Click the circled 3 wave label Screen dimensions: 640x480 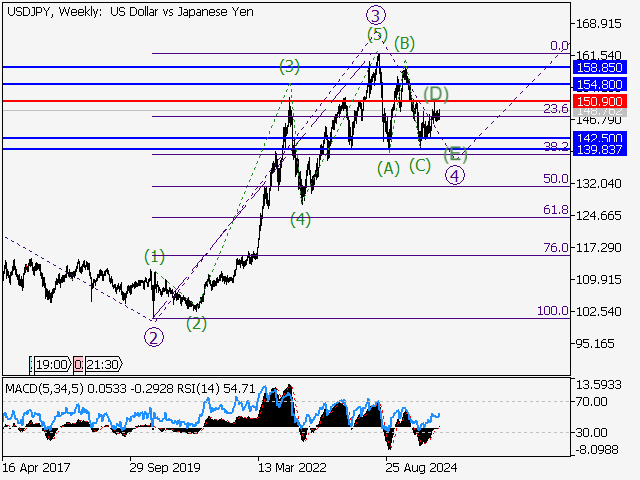click(x=375, y=14)
